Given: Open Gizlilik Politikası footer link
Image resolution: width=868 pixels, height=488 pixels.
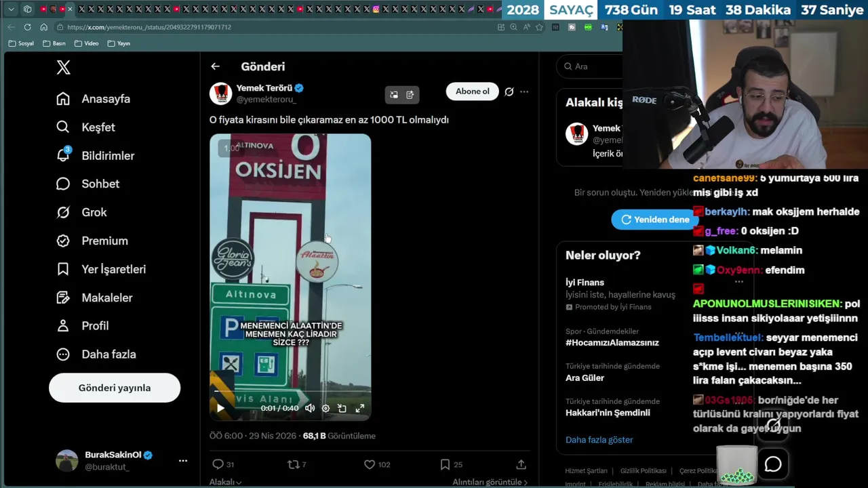Looking at the screenshot, I should tap(644, 471).
